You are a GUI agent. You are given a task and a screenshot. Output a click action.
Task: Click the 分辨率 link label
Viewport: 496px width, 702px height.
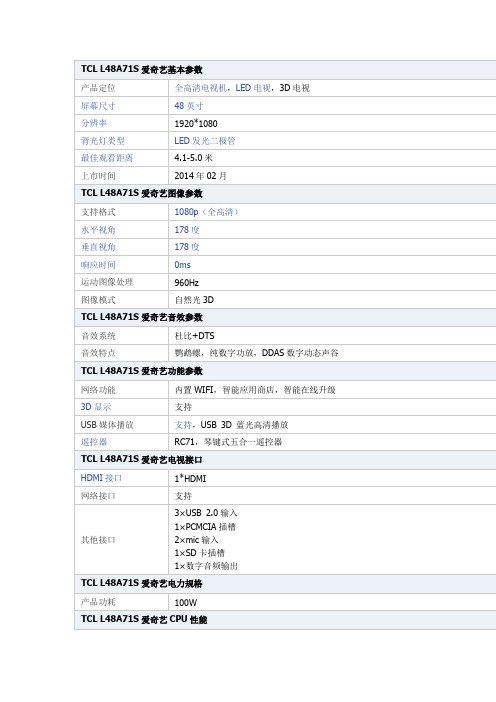pos(94,123)
